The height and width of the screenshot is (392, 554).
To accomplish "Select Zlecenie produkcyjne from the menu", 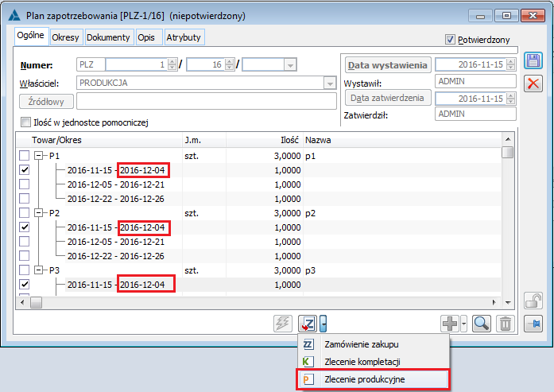I will click(x=364, y=379).
